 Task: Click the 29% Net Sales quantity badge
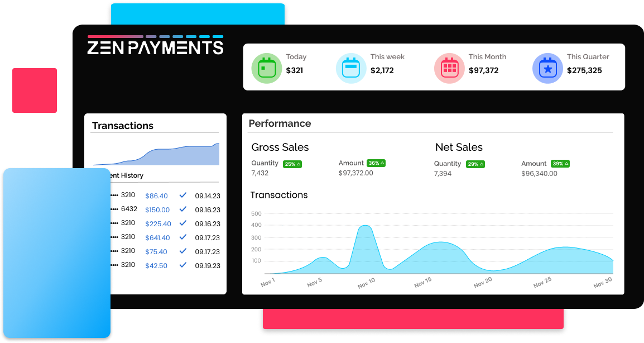475,164
